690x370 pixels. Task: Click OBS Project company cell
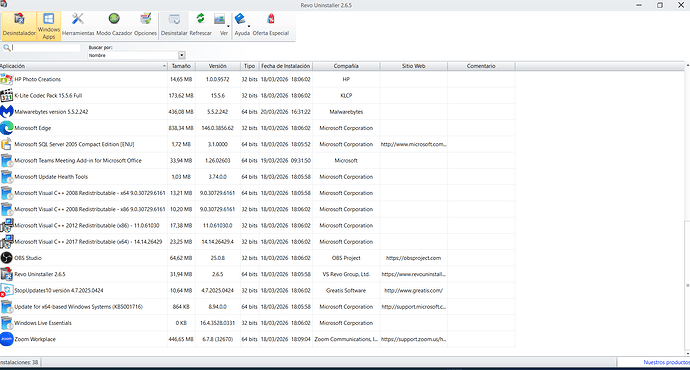coord(346,258)
